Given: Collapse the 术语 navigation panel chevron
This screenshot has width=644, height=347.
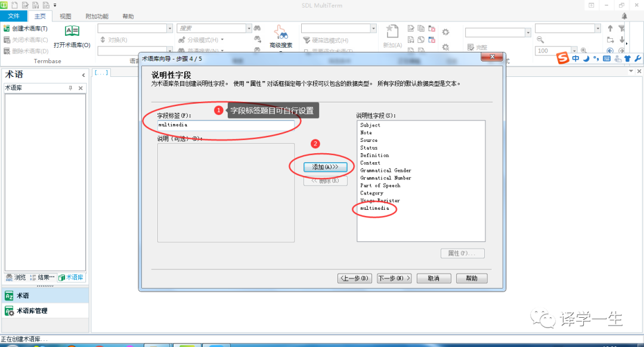Looking at the screenshot, I should point(83,75).
